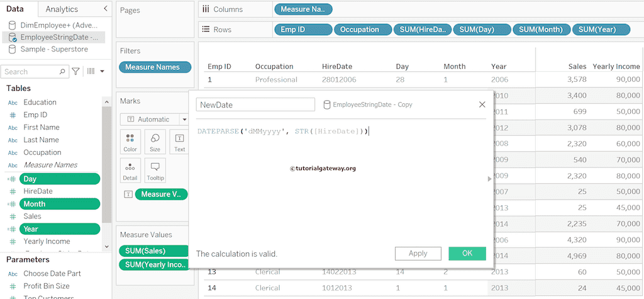Click the HireDate column header
The height and width of the screenshot is (299, 644).
[337, 66]
